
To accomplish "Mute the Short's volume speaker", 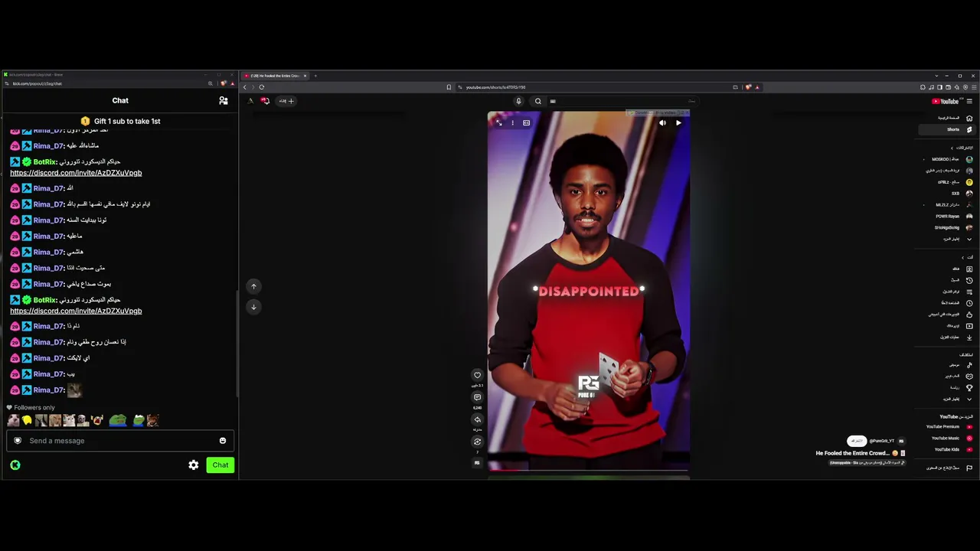I will pyautogui.click(x=662, y=122).
